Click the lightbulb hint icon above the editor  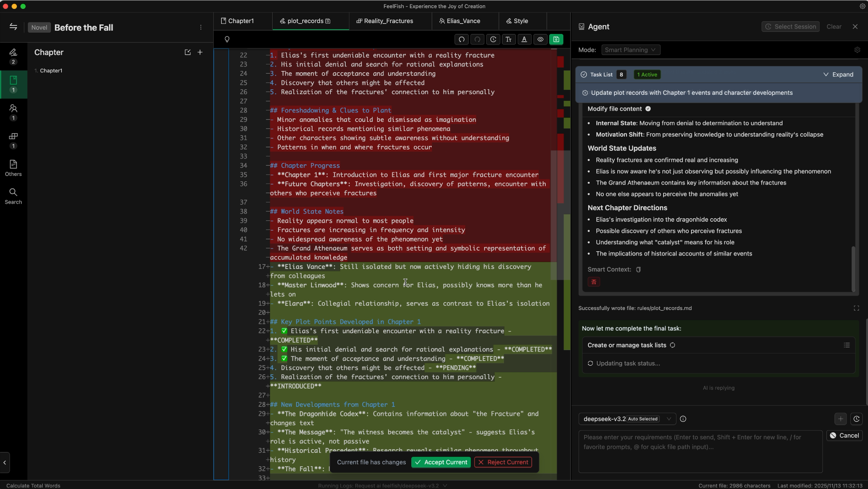coord(227,39)
